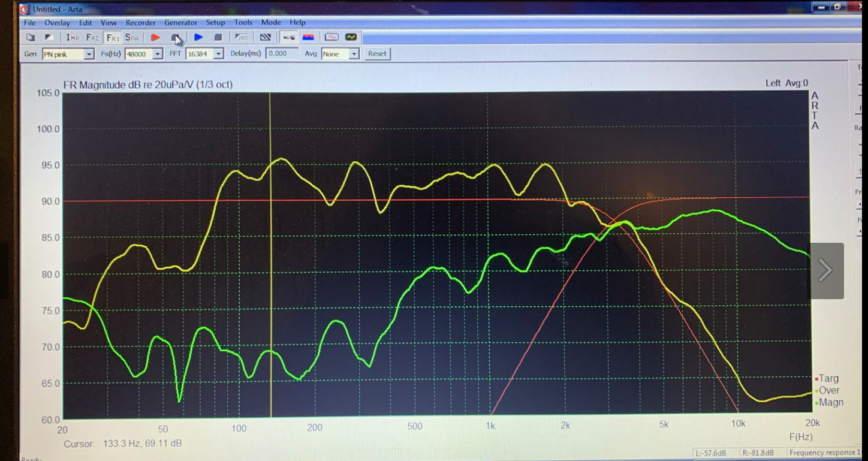Click the Over legend entry
Viewport: 868px width, 461px height.
coord(827,390)
